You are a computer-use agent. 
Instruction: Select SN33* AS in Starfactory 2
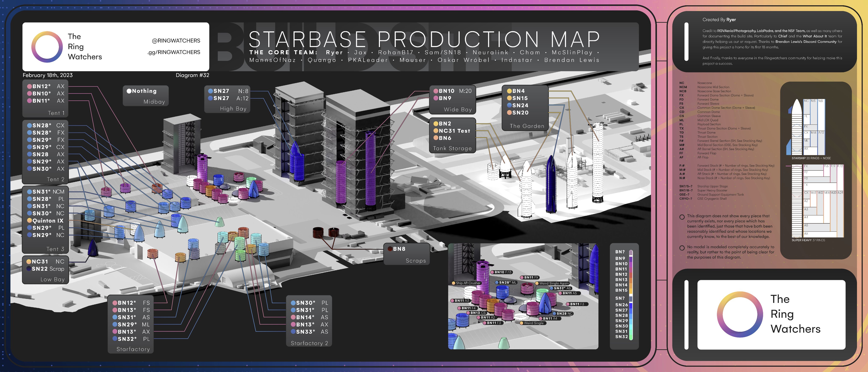(x=309, y=332)
